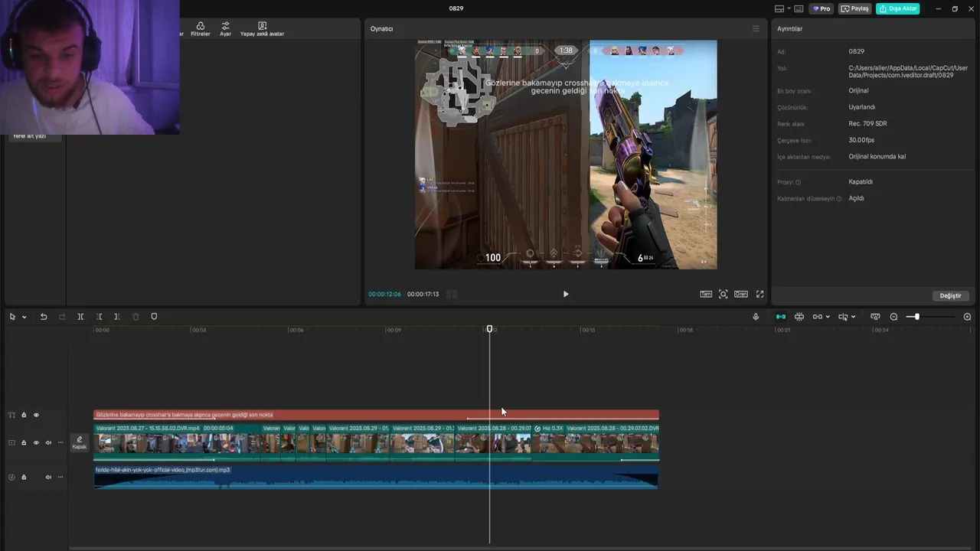Zoom out the timeline with minus icon
The height and width of the screenshot is (551, 980).
point(893,317)
